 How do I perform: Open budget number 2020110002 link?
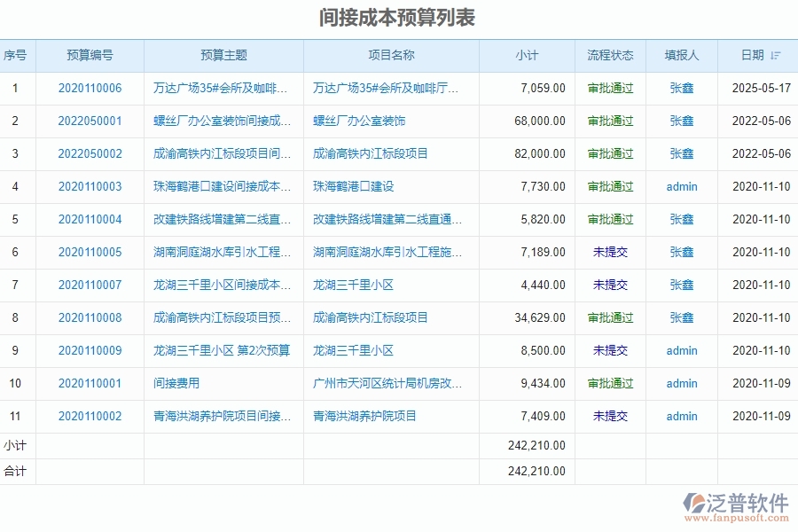pyautogui.click(x=91, y=416)
